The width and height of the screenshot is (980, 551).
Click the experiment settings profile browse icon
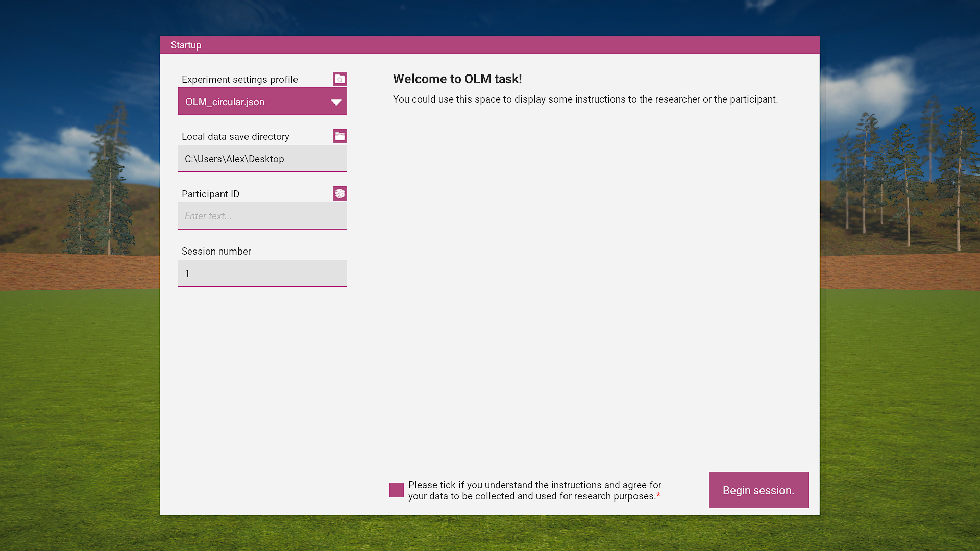tap(339, 79)
